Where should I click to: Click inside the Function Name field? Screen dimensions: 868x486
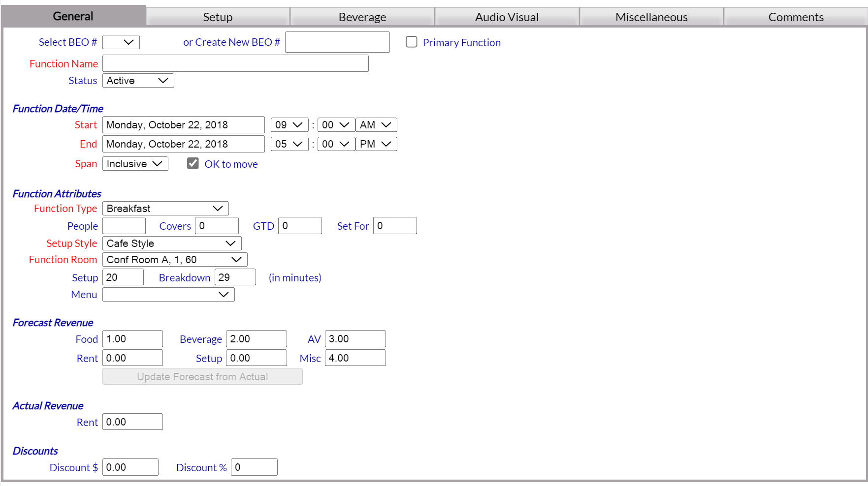coord(235,63)
